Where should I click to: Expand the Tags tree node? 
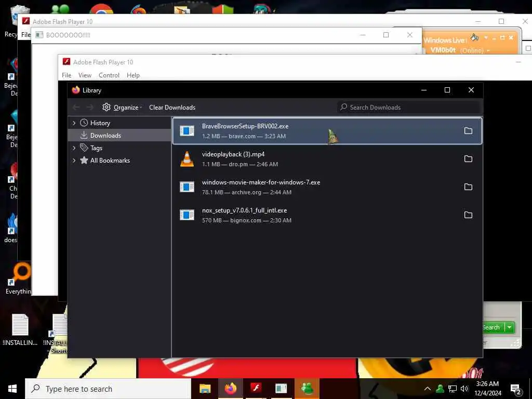pos(74,148)
